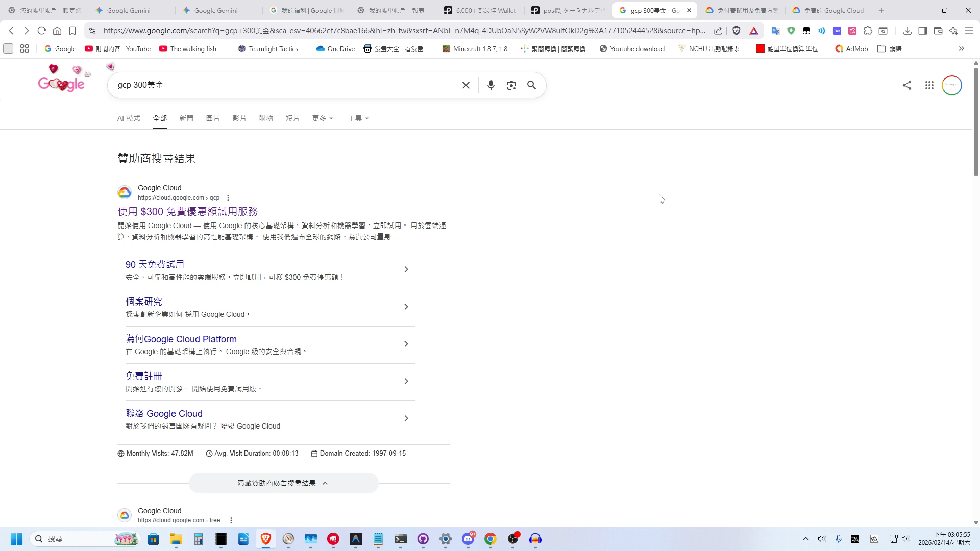Open Google Lens image search icon
The width and height of the screenshot is (980, 551).
click(x=511, y=85)
